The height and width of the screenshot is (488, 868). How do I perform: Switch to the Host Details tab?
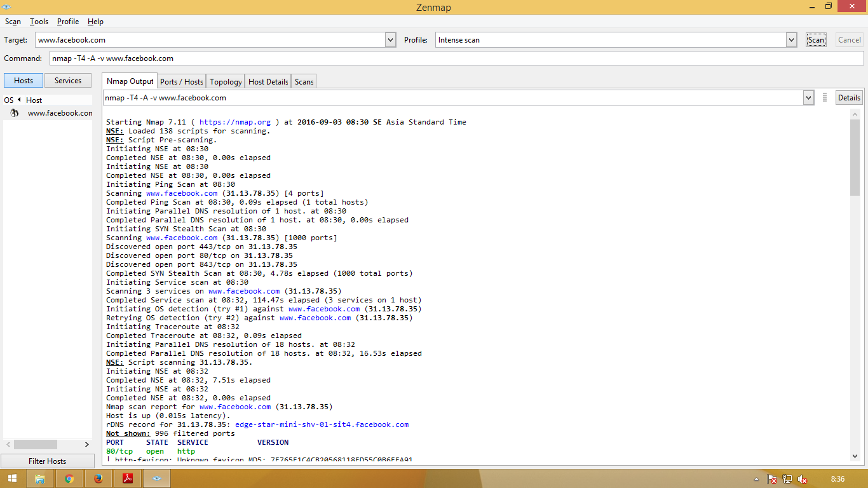click(x=268, y=81)
